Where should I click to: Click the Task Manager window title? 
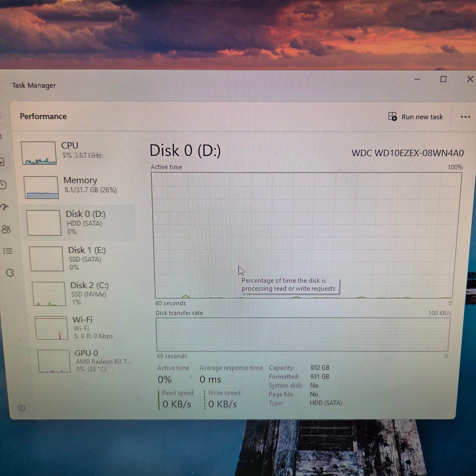(x=34, y=85)
